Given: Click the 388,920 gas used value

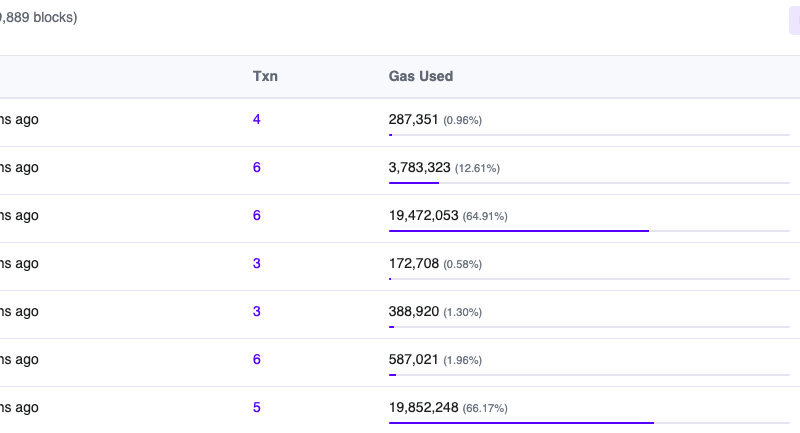Looking at the screenshot, I should 413,311.
